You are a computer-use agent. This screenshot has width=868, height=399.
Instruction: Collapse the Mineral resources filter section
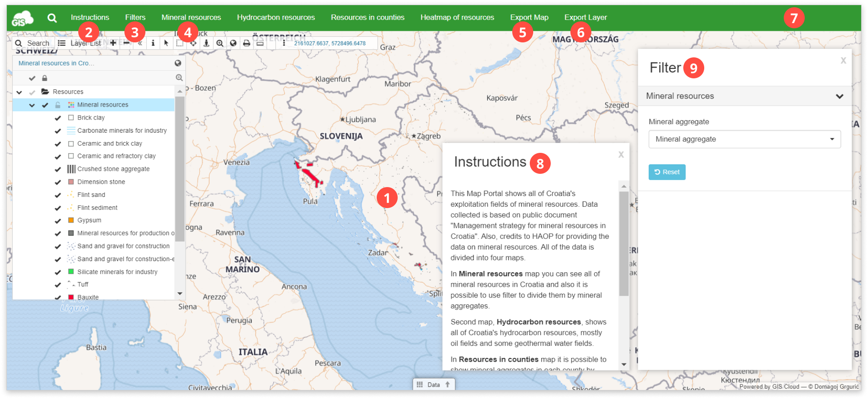pos(839,96)
